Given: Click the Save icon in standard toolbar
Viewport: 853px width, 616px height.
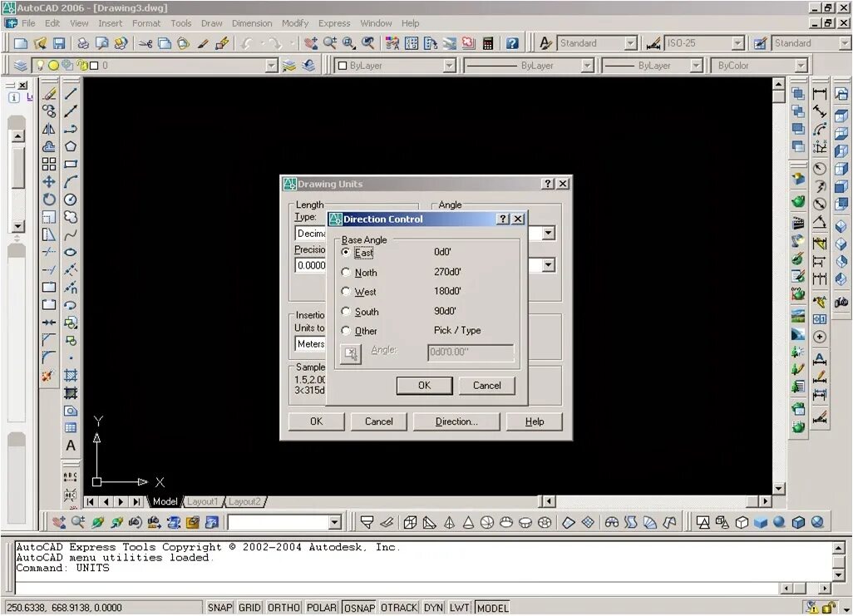Looking at the screenshot, I should (59, 43).
